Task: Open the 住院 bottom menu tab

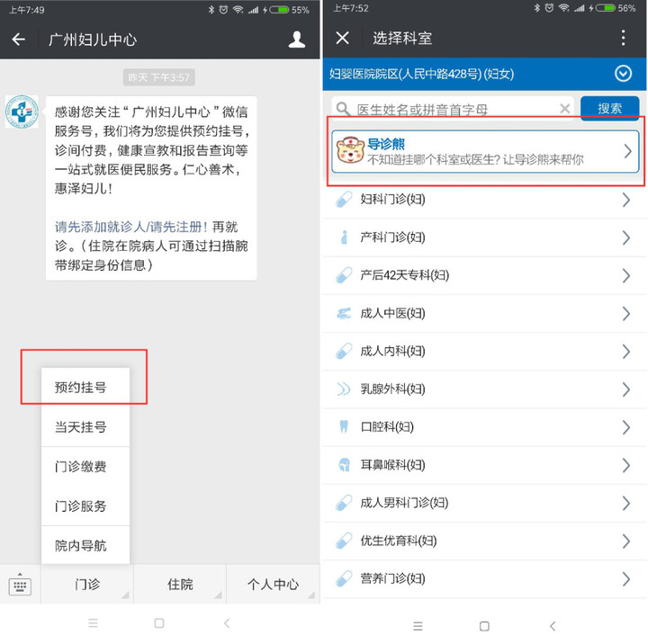Action: pos(180,584)
